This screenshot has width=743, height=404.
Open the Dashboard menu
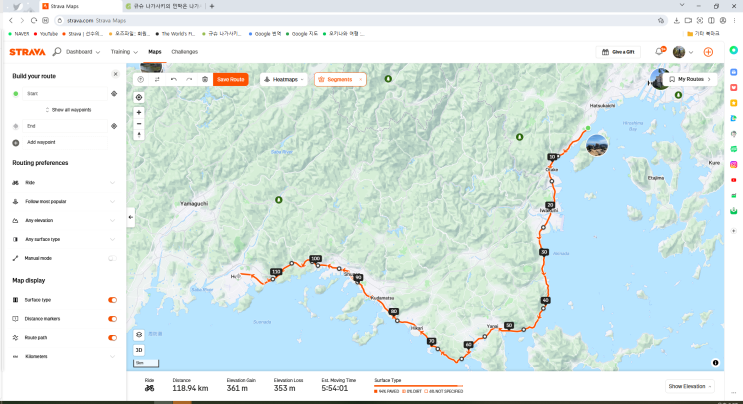tap(83, 52)
